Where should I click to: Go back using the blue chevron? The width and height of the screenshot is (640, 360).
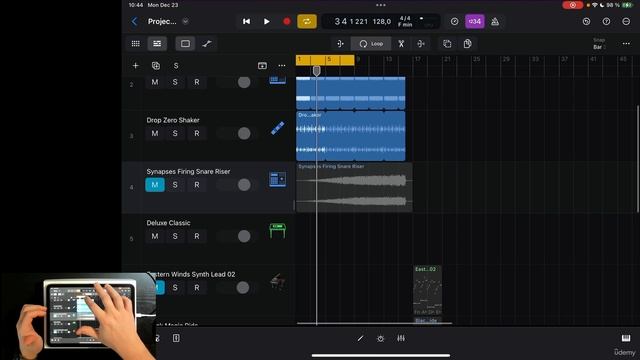[x=134, y=21]
